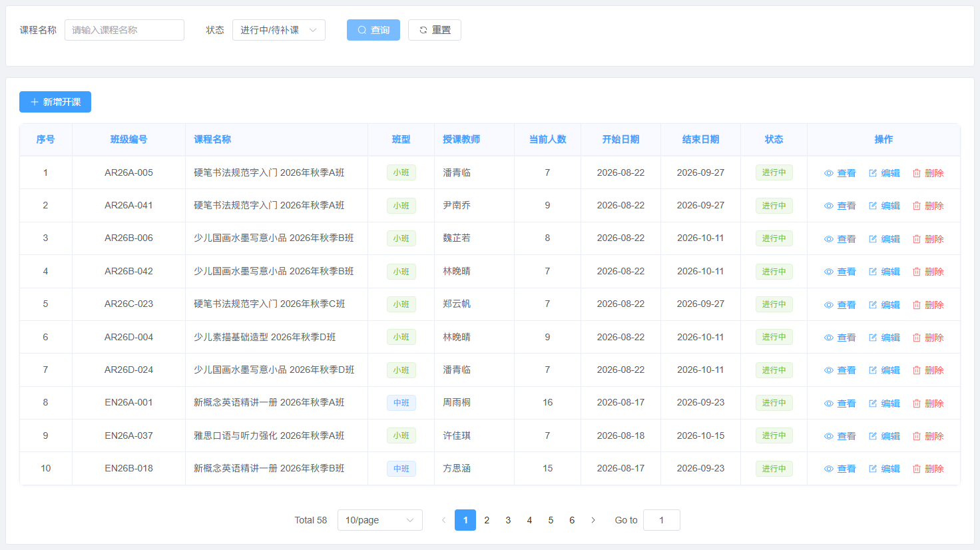
Task: Go to page 6
Action: click(x=572, y=520)
